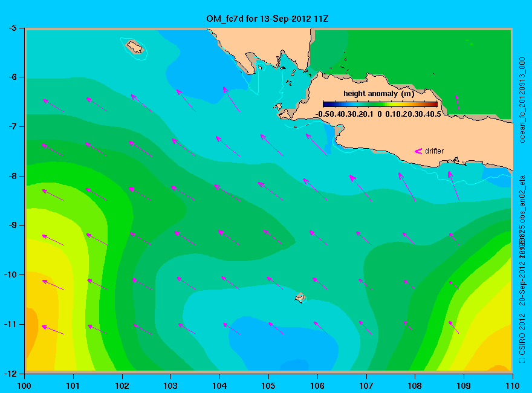
Task: Click the magenta drifter arrow symbol
Action: (418, 151)
